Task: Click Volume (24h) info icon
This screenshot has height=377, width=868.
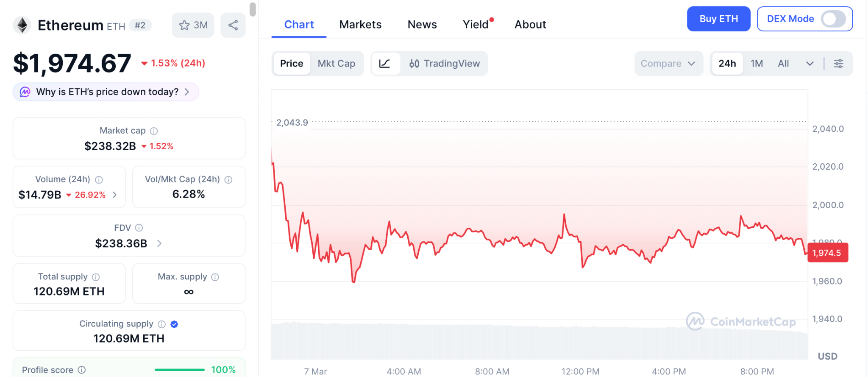Action: (99, 180)
